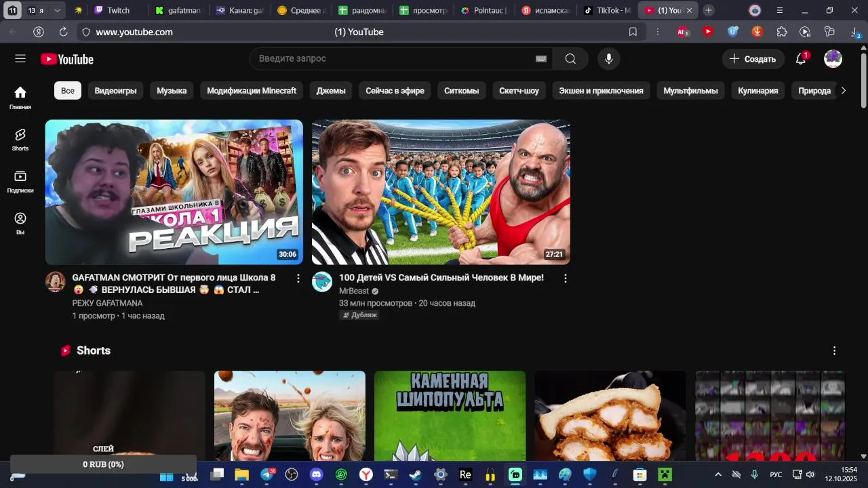Switch to the Twitch browser tab

pos(118,10)
